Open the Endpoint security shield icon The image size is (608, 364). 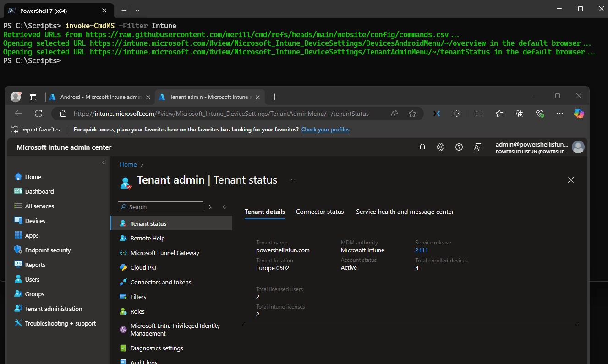coord(18,250)
